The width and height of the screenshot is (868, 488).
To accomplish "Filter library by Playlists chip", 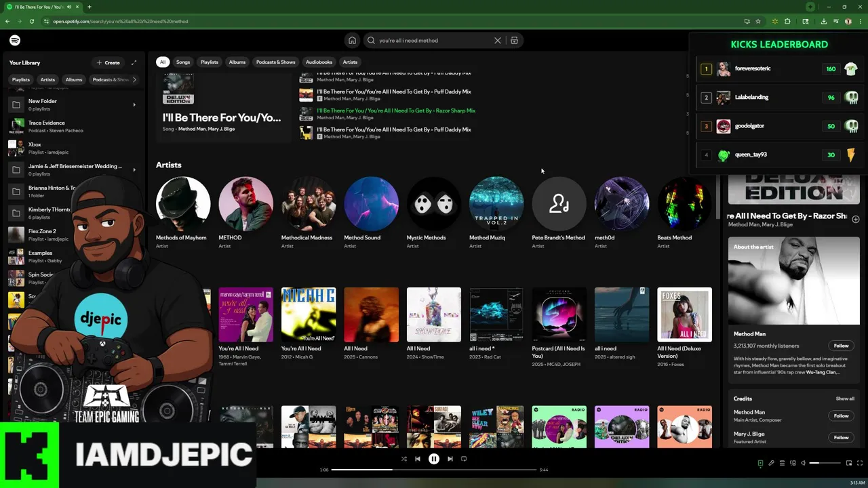I will point(21,79).
